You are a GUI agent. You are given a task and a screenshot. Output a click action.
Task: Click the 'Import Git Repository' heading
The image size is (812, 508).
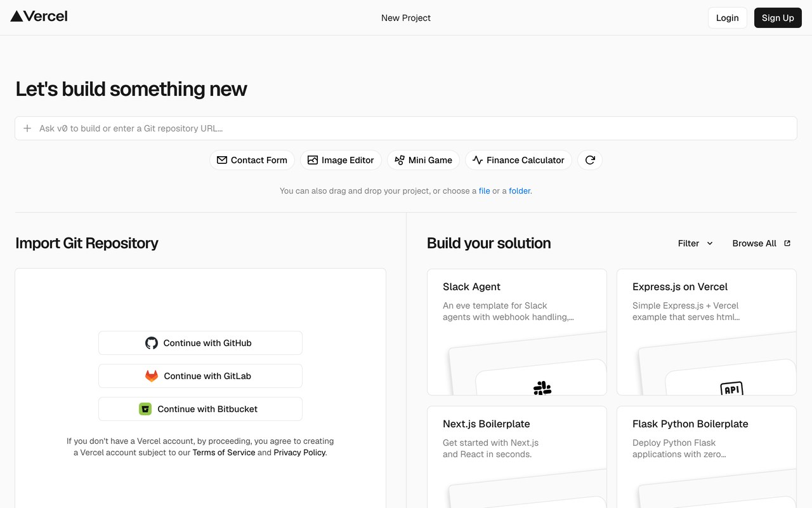(x=87, y=243)
